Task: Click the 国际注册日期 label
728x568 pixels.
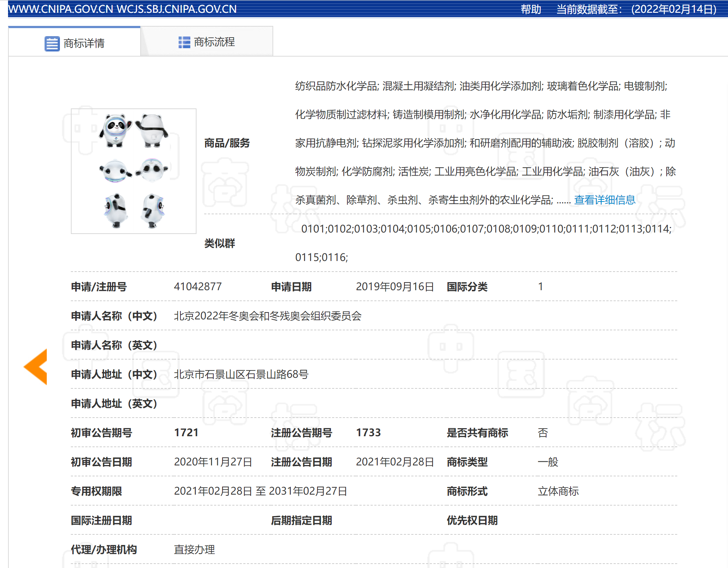Action: click(102, 520)
